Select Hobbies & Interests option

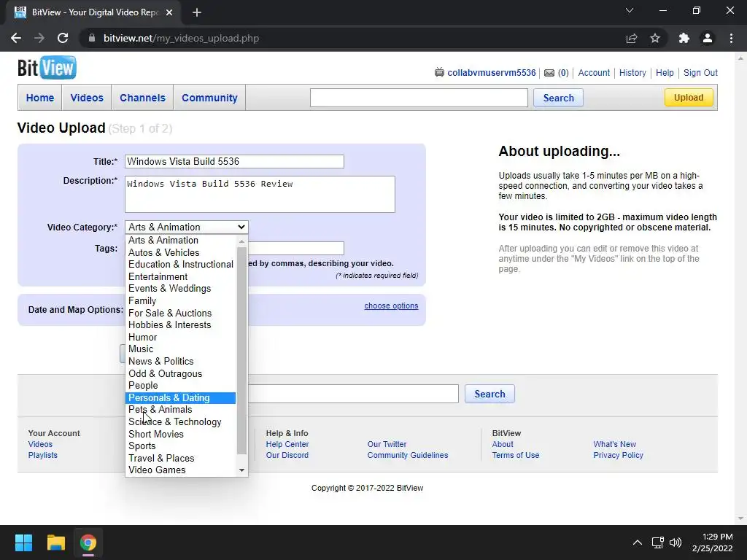coord(181,324)
